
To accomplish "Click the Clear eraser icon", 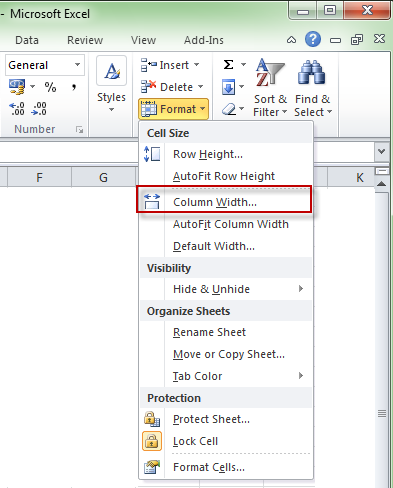I will tap(229, 109).
